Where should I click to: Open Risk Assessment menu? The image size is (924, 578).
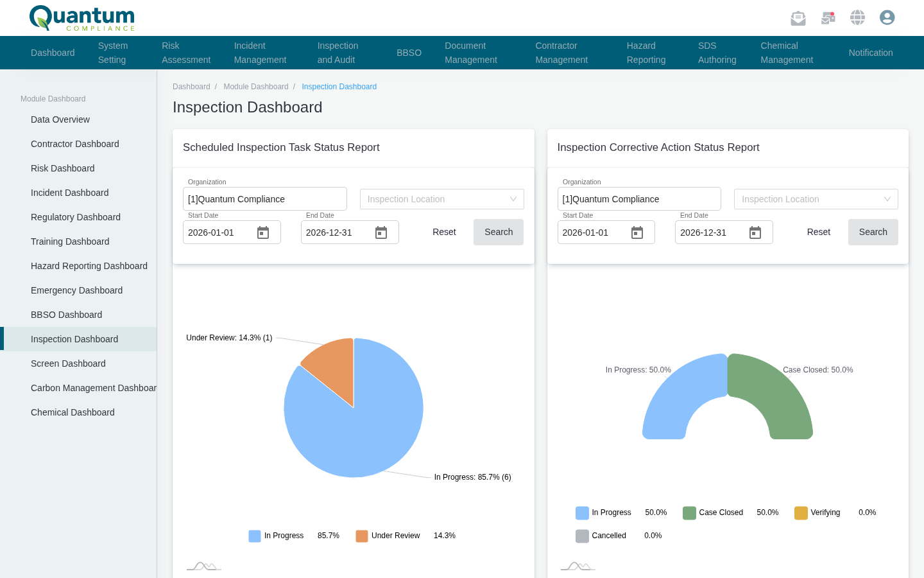(186, 53)
